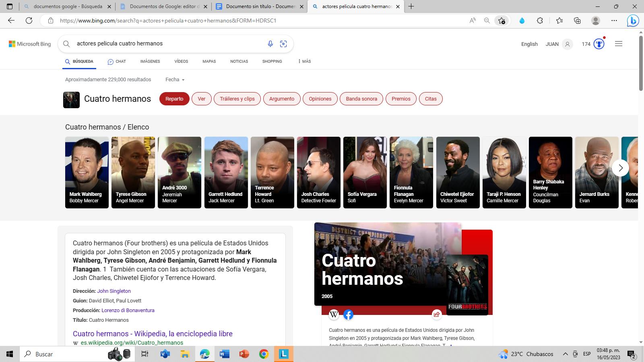Screen dimensions: 644x362
Task: Click the Microsoft Bing logo
Action: point(30,44)
